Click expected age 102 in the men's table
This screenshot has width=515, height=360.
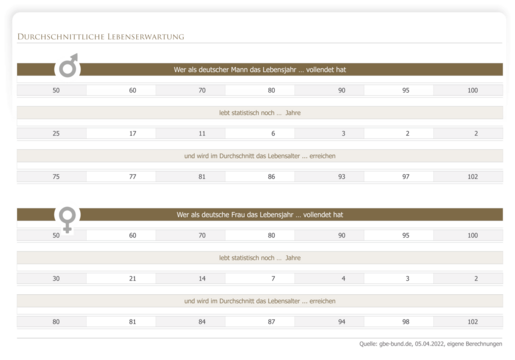[x=473, y=176]
